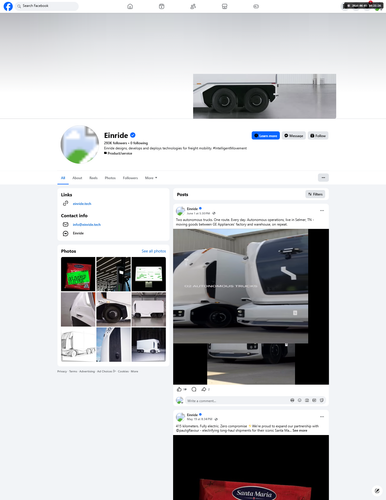The width and height of the screenshot is (386, 500).
Task: Like the autonomous trucks post
Action: pos(179,389)
